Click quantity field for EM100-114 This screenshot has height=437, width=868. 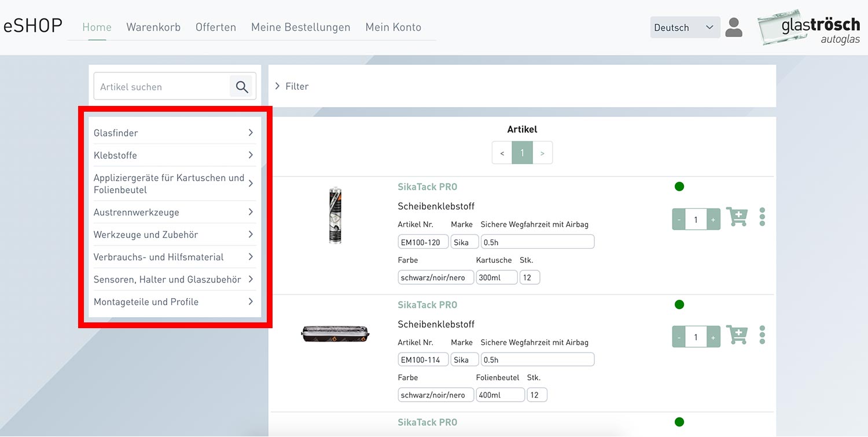pos(696,337)
